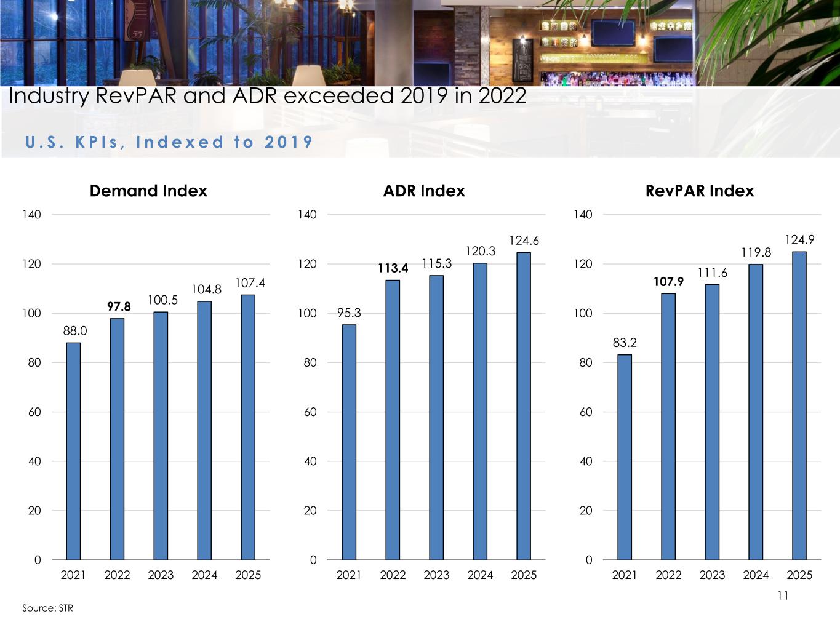Select the bold 97.8 data label

pos(117,306)
